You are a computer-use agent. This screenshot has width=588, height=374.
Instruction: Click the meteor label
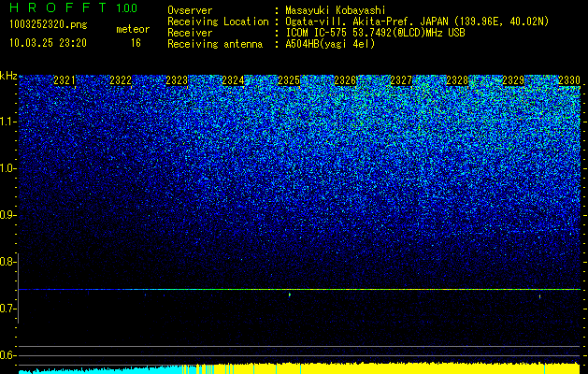point(133,29)
